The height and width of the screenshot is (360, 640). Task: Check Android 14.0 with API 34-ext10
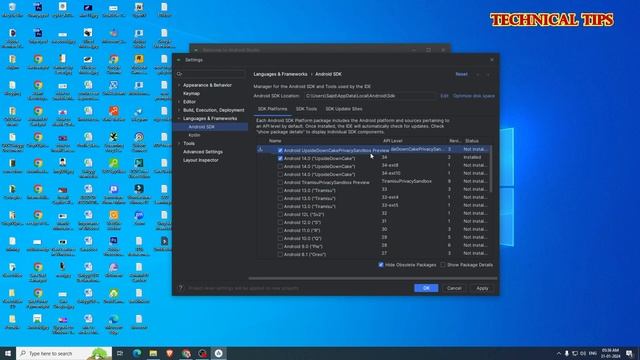click(280, 174)
